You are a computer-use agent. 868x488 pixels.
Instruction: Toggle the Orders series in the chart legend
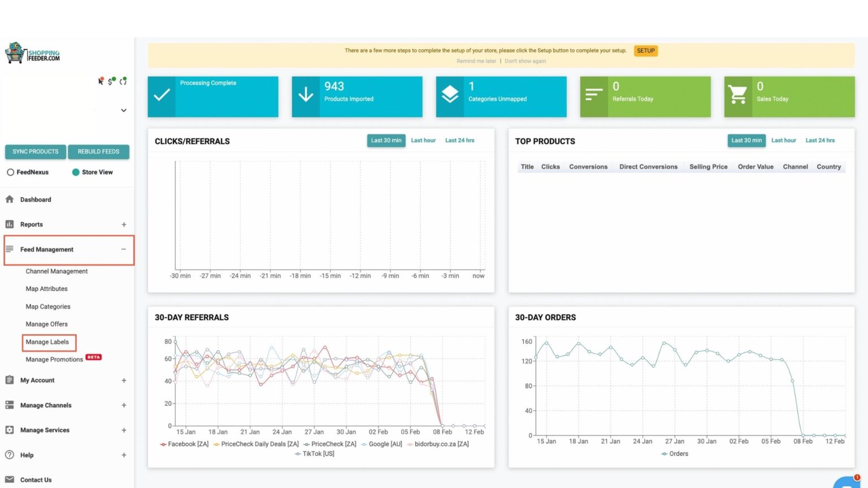pos(675,454)
